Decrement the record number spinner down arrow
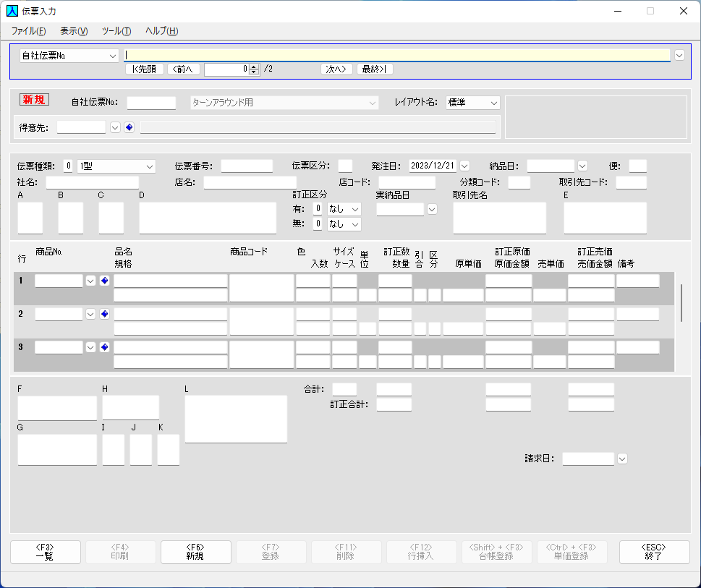The height and width of the screenshot is (588, 701). (x=254, y=72)
